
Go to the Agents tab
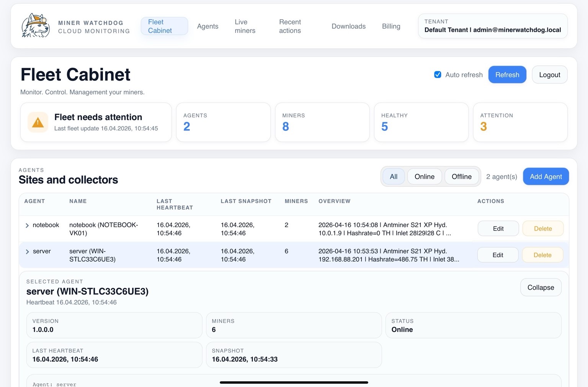[207, 26]
